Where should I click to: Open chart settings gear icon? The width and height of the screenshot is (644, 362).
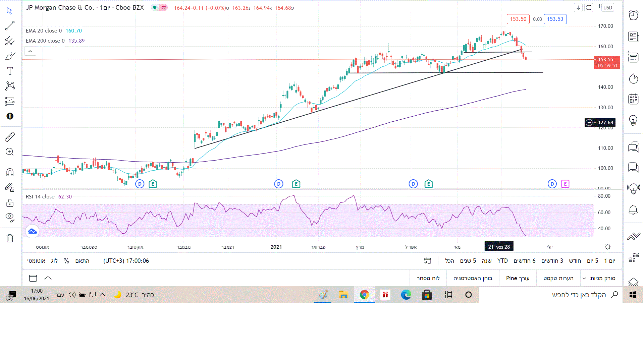coord(607,247)
